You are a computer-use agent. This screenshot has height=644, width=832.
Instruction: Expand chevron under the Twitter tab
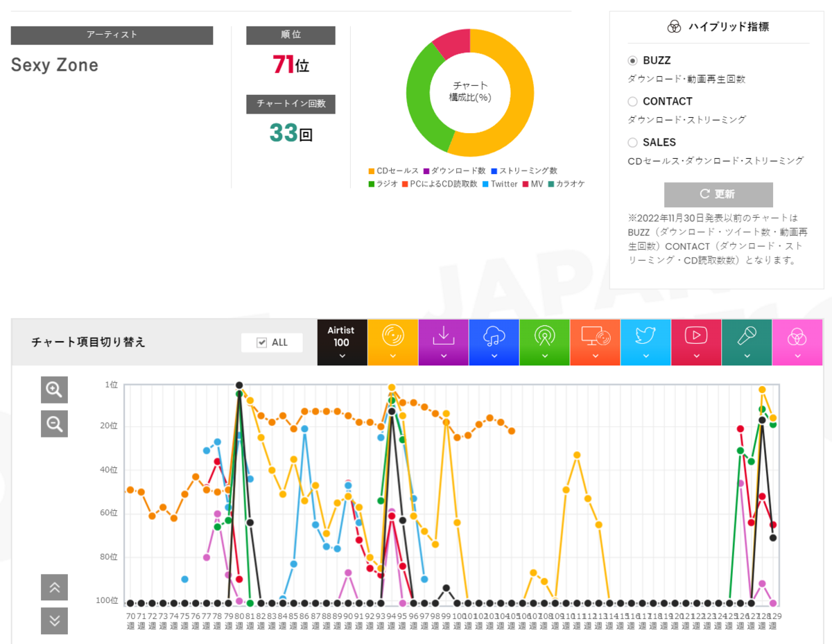click(x=646, y=356)
